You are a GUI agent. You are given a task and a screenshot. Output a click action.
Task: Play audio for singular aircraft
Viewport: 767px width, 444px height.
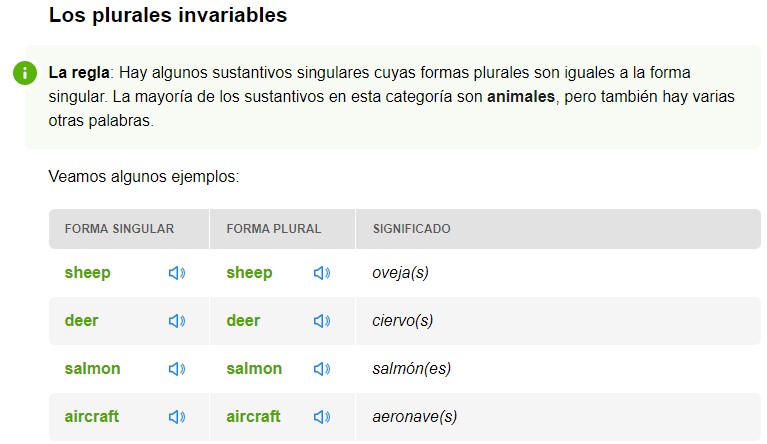(177, 417)
